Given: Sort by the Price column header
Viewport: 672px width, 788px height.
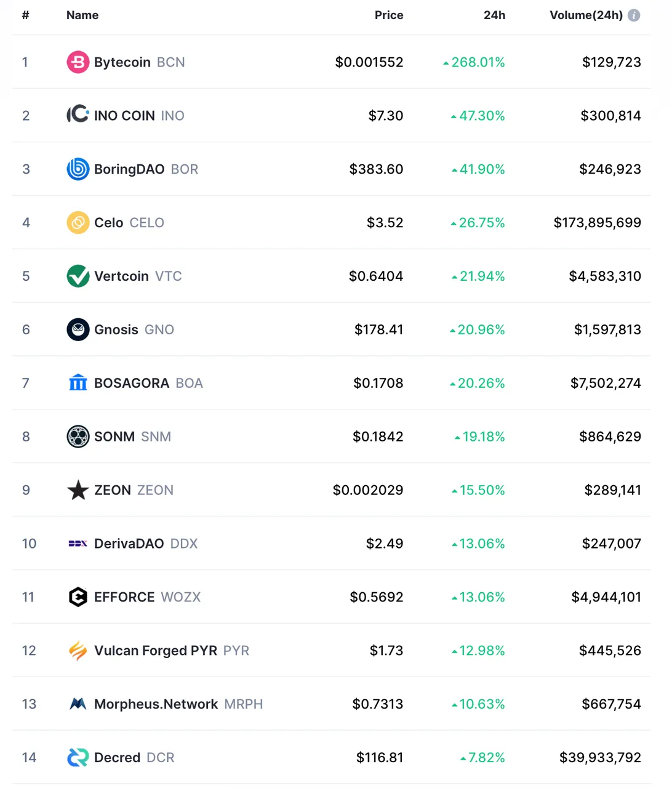Looking at the screenshot, I should [x=389, y=15].
